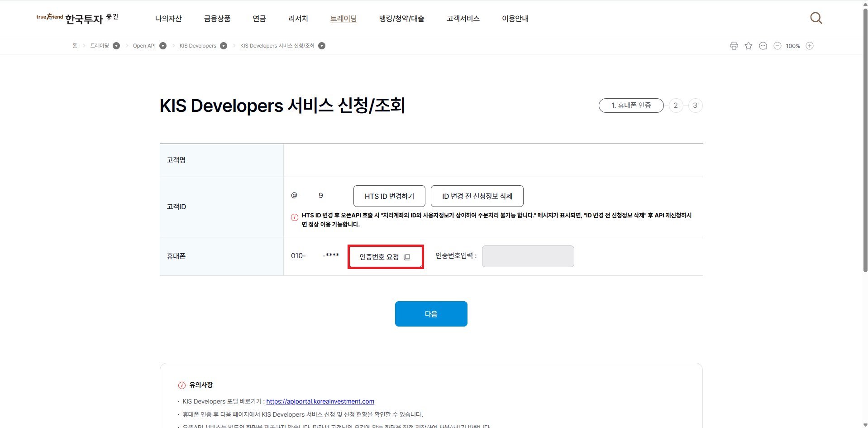Click ID 변경 전 신청정보 삭제 button
The height and width of the screenshot is (428, 868).
tap(477, 196)
